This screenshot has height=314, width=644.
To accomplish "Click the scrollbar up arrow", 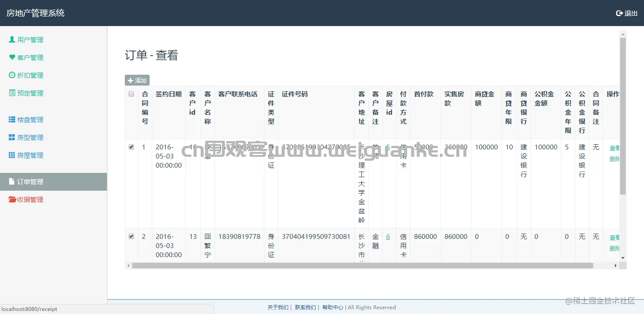I will (x=623, y=34).
